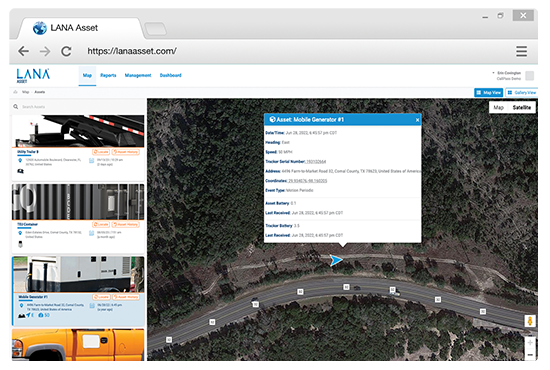Viewport: 550px width, 370px height.
Task: Click the Assets breadcrumb link
Action: [x=40, y=92]
